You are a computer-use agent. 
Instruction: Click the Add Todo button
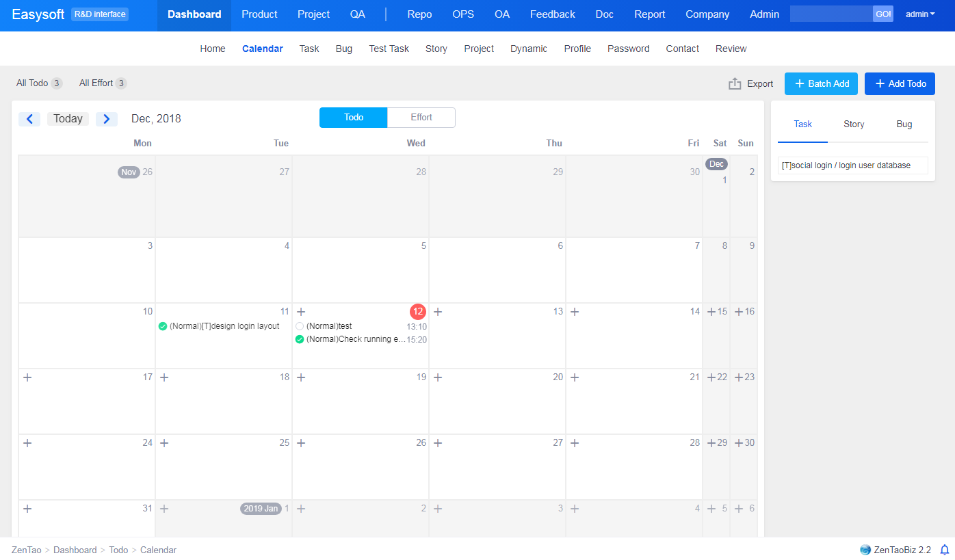(x=900, y=83)
